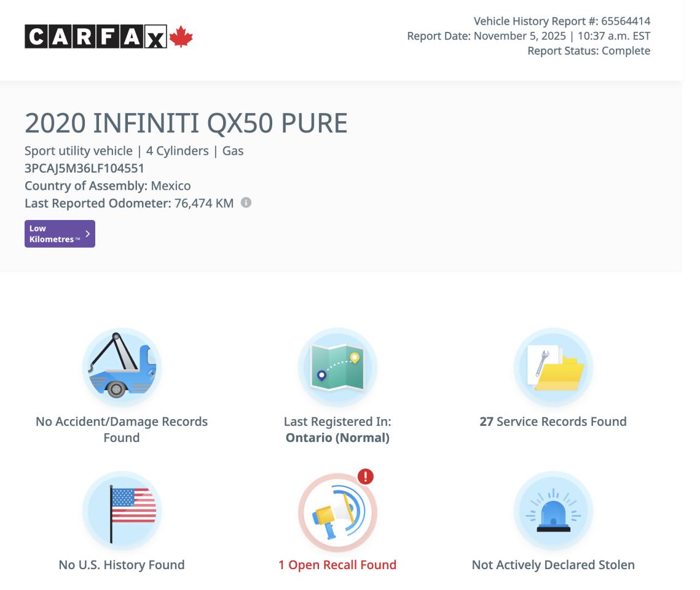Image resolution: width=700 pixels, height=590 pixels.
Task: Open the service records folder icon
Action: tap(553, 367)
